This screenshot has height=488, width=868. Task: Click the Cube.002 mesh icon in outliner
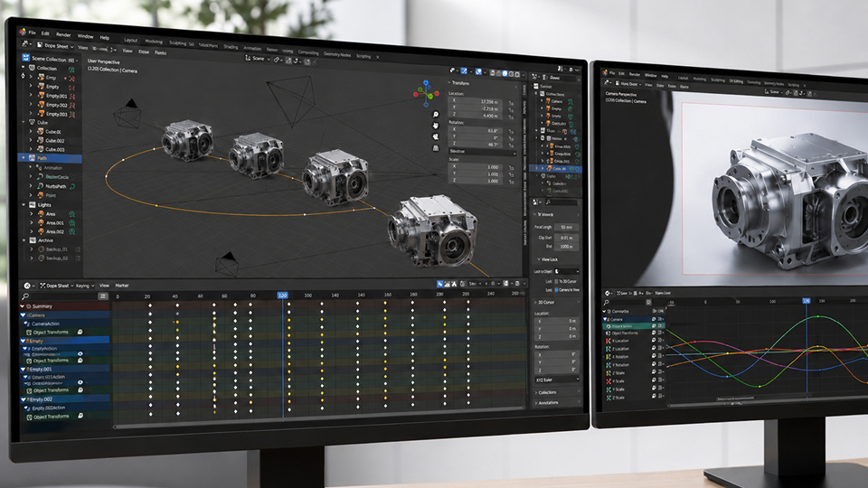(40, 141)
